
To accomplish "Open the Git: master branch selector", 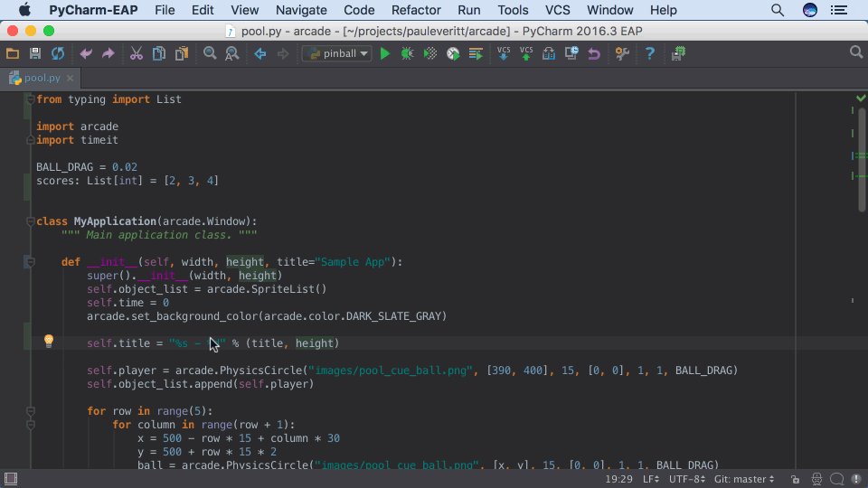I will pos(744,479).
